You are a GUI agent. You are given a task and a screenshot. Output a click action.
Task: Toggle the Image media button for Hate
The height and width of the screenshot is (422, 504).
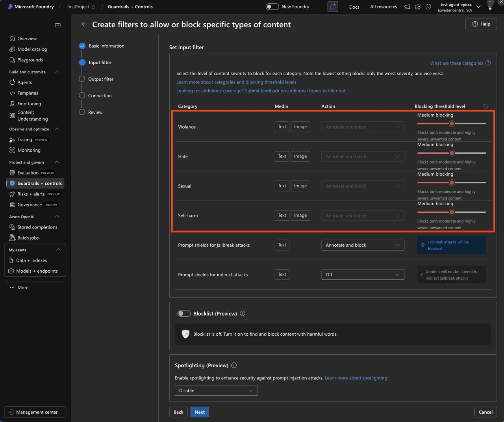[300, 156]
